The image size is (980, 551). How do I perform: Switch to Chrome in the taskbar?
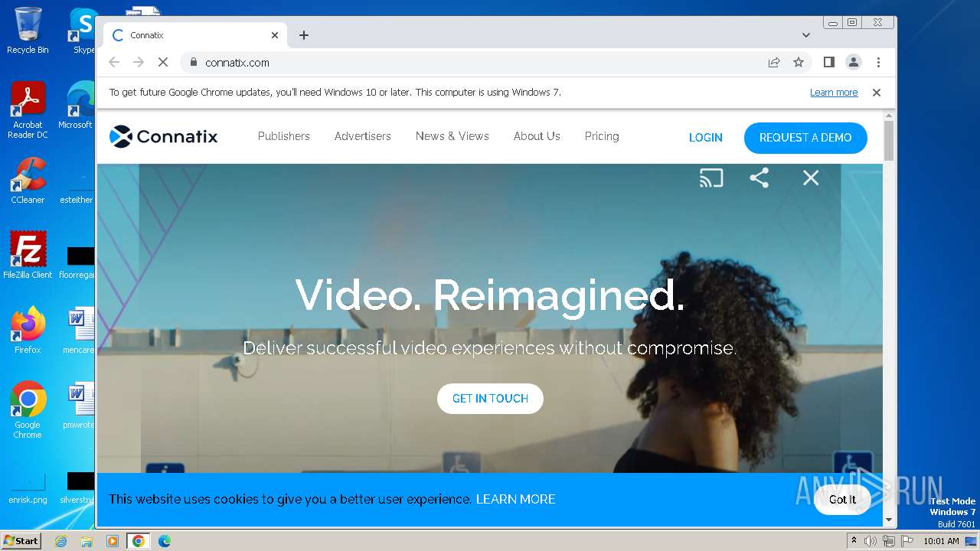(138, 541)
